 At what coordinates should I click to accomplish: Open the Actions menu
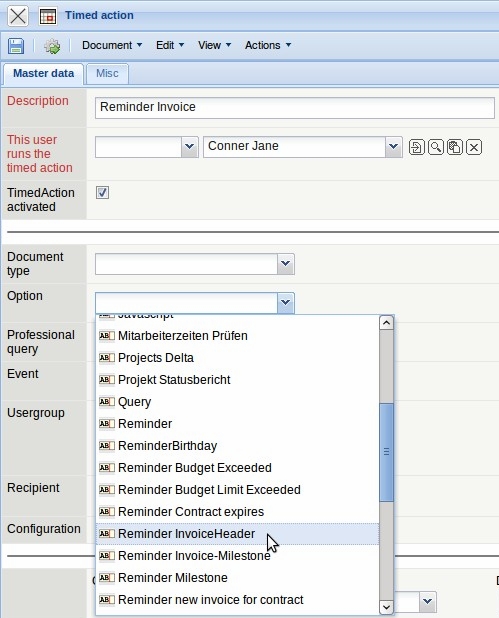(x=268, y=45)
